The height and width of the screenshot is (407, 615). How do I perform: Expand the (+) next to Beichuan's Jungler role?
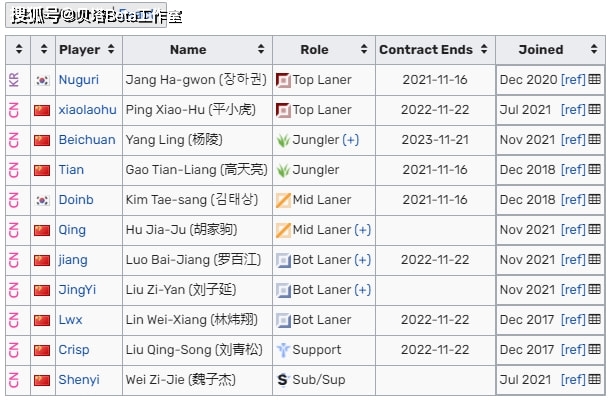click(x=350, y=140)
